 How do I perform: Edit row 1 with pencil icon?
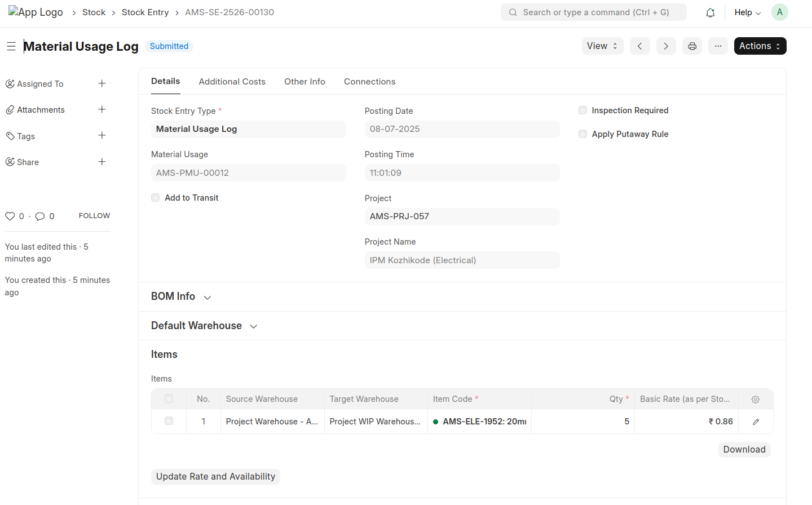(x=756, y=422)
